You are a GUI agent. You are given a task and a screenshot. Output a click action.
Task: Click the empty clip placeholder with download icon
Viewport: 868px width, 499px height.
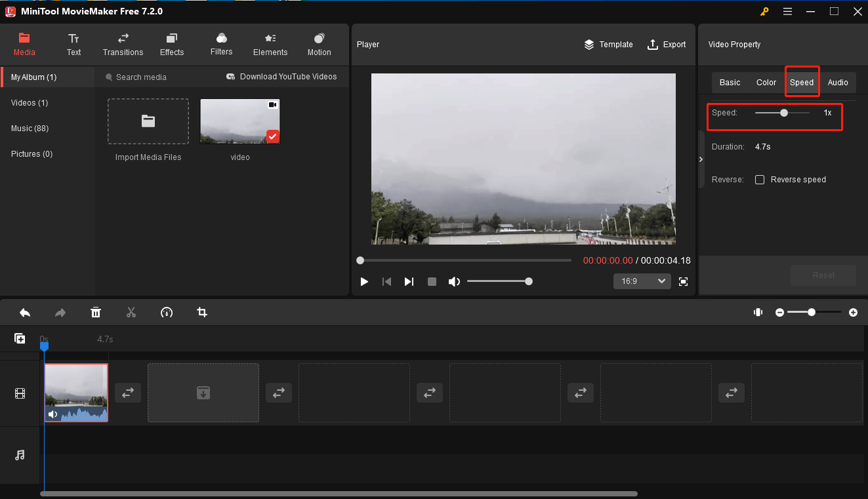(x=203, y=393)
